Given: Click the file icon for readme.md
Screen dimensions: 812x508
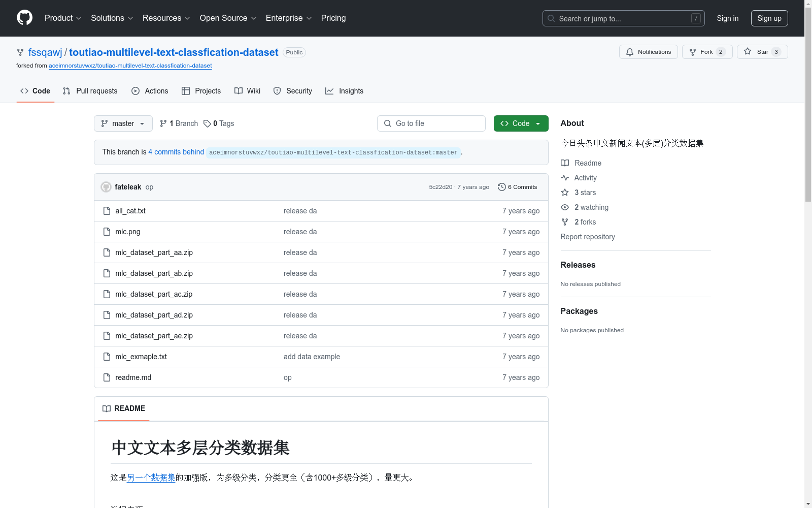Looking at the screenshot, I should coord(107,377).
